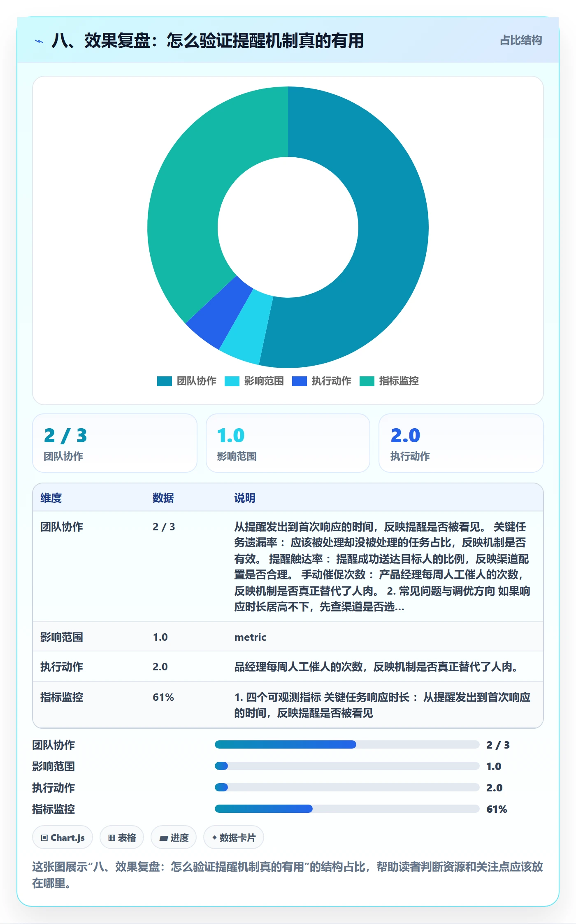Click the 执行动作 progress bar
576x924 pixels.
coord(347,787)
